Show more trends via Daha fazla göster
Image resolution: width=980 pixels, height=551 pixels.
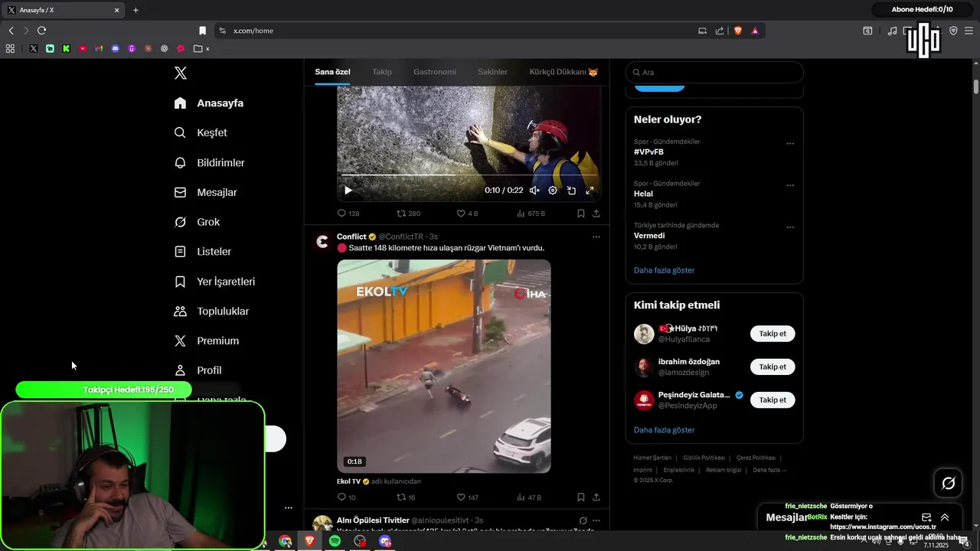point(664,270)
